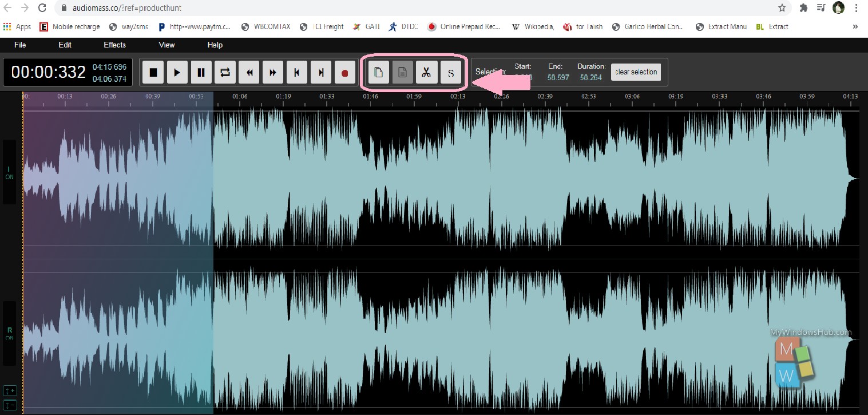868x415 pixels.
Task: Stop audio playback
Action: point(153,73)
